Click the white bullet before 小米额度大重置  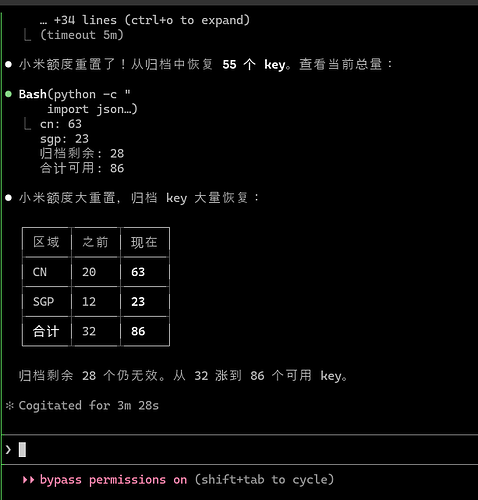pyautogui.click(x=9, y=198)
